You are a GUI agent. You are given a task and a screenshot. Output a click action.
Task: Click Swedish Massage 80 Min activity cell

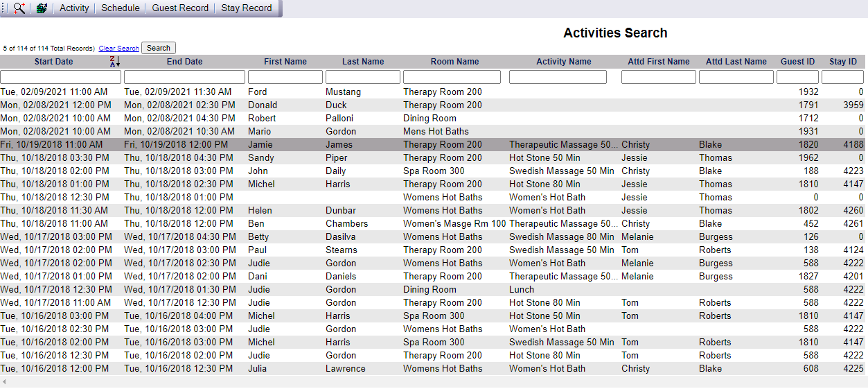pyautogui.click(x=562, y=236)
